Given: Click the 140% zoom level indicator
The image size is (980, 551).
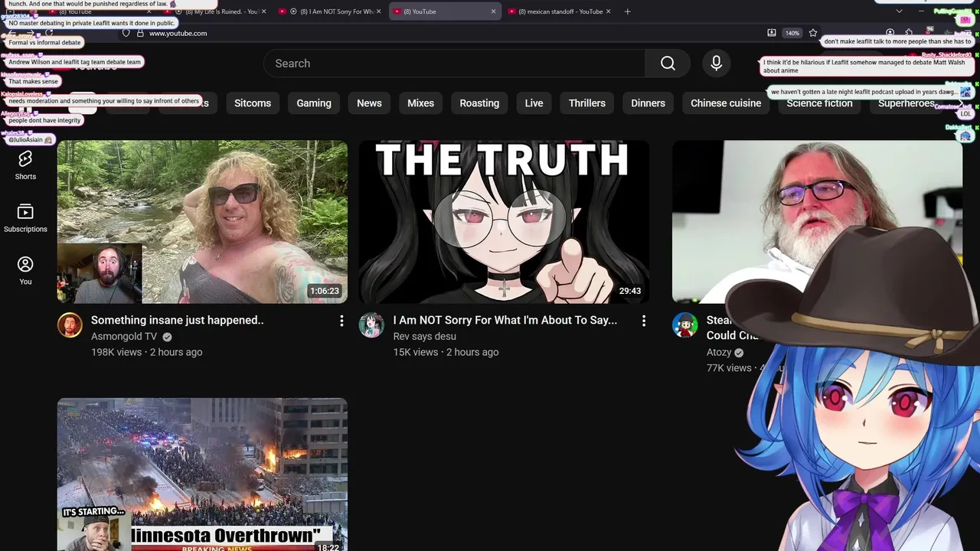Looking at the screenshot, I should [792, 33].
